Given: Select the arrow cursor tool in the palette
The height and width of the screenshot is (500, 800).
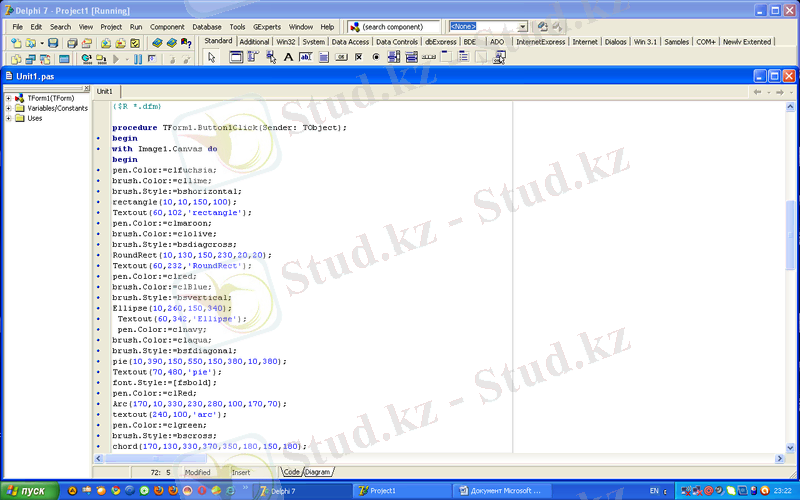Looking at the screenshot, I should (x=211, y=57).
